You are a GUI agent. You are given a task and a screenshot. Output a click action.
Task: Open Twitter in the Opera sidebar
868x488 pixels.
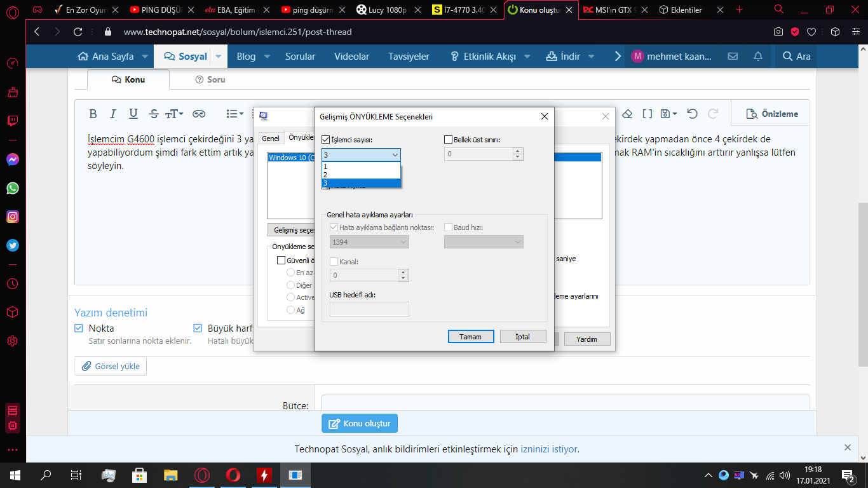coord(12,245)
